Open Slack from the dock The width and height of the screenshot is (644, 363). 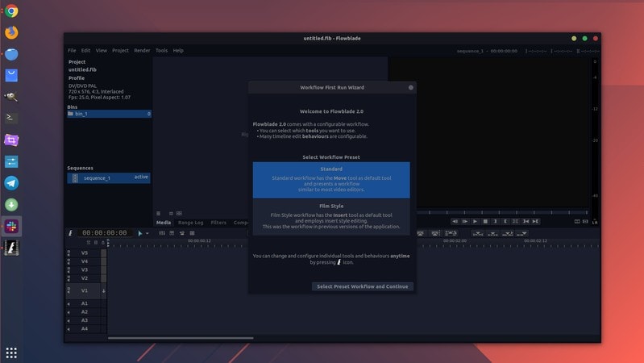pos(11,226)
